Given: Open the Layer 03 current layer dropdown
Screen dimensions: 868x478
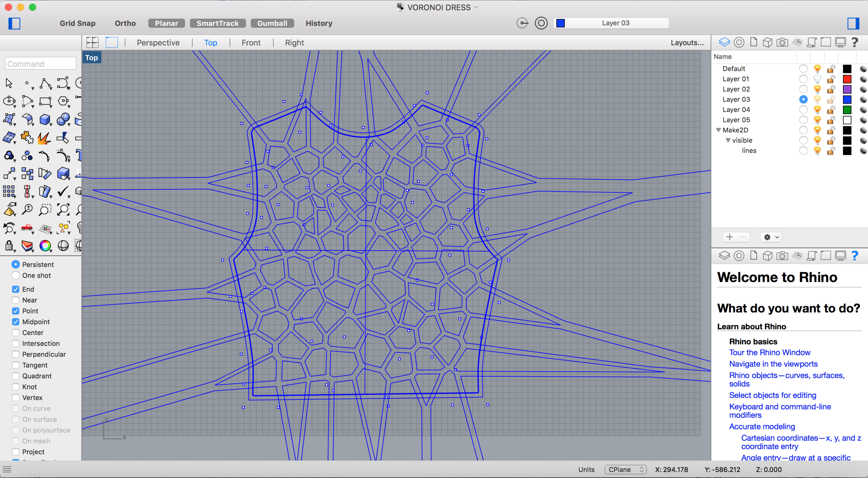Looking at the screenshot, I should (611, 23).
